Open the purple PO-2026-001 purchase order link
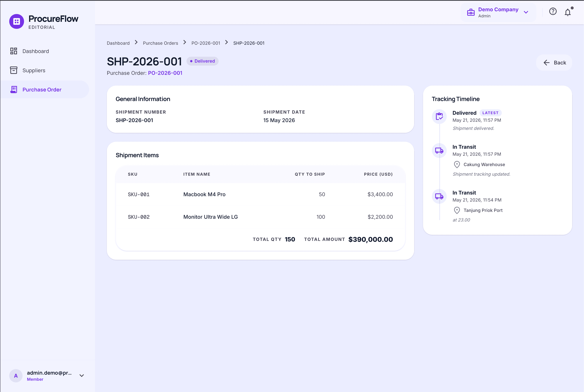The image size is (584, 392). 165,73
